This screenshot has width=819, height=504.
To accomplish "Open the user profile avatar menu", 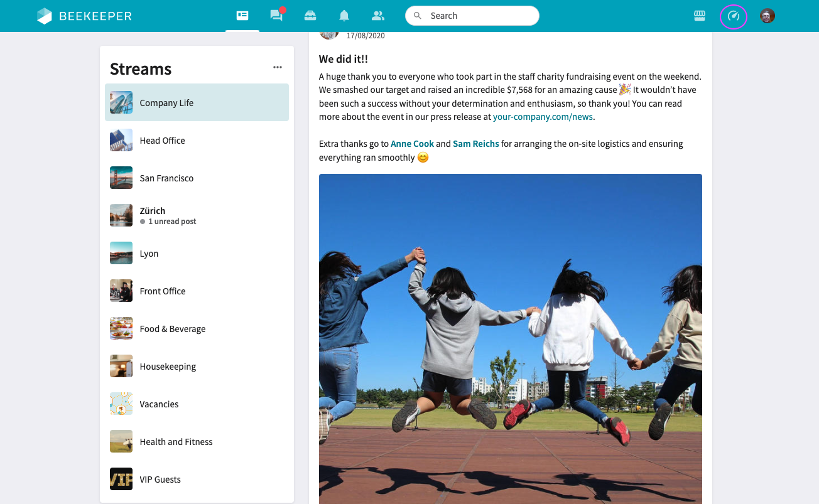I will [767, 16].
